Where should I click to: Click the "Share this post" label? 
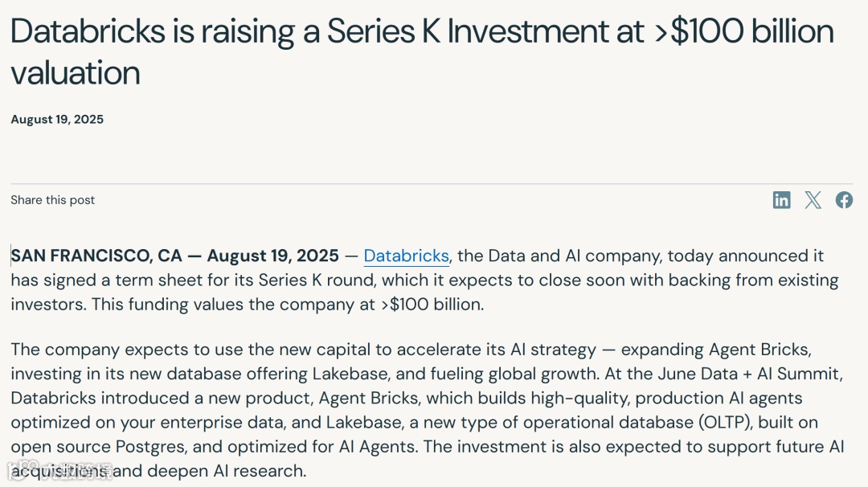click(53, 200)
